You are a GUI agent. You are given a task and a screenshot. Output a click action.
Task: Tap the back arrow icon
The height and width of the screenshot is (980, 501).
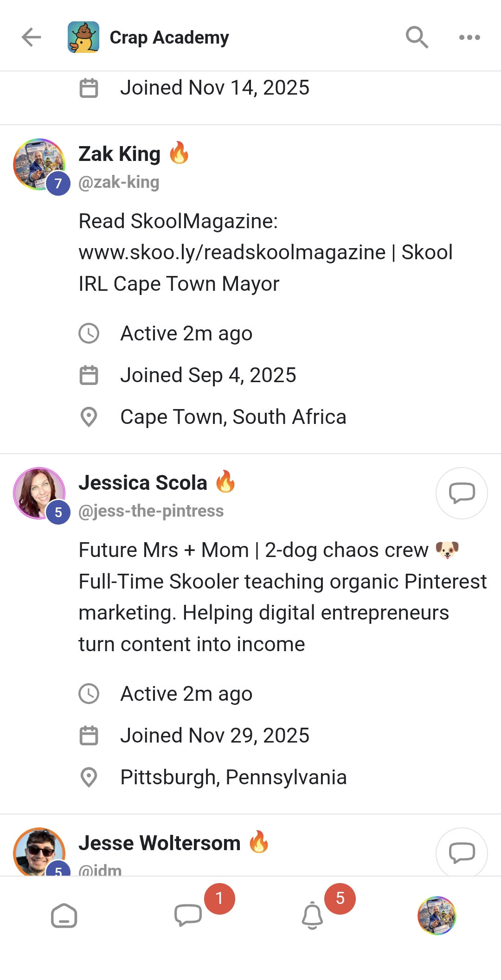click(32, 37)
